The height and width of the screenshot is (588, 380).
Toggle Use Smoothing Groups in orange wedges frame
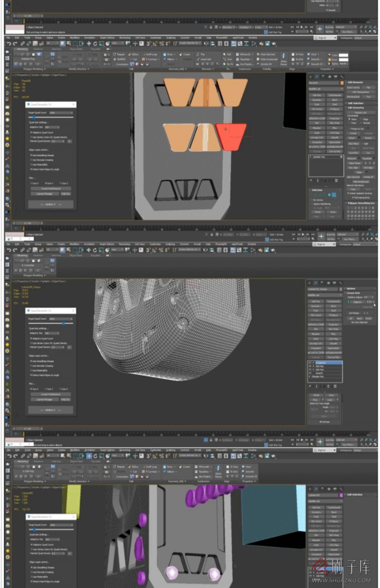(42, 155)
